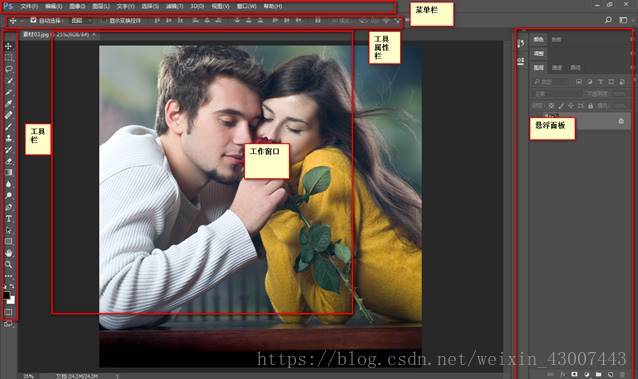Open the layer kind filter dropdown

point(551,82)
